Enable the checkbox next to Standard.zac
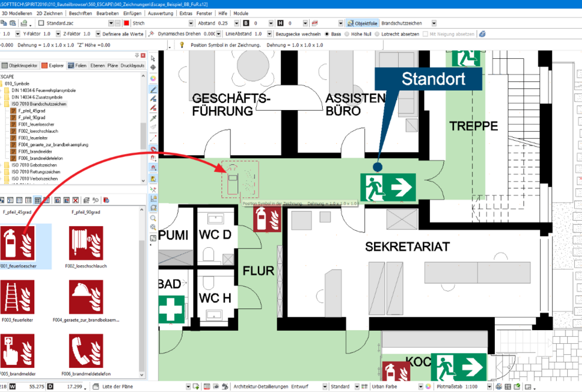This screenshot has height=392, width=582. click(x=41, y=23)
